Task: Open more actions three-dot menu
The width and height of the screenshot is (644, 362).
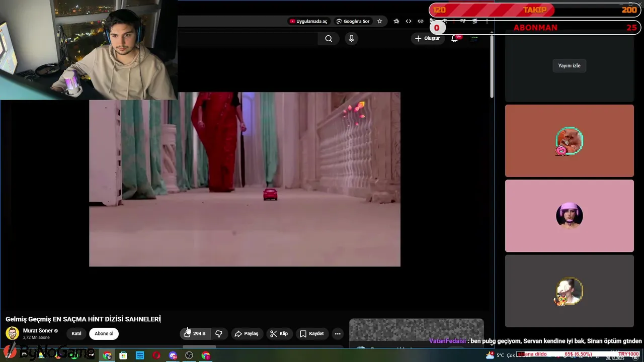Action: (338, 333)
